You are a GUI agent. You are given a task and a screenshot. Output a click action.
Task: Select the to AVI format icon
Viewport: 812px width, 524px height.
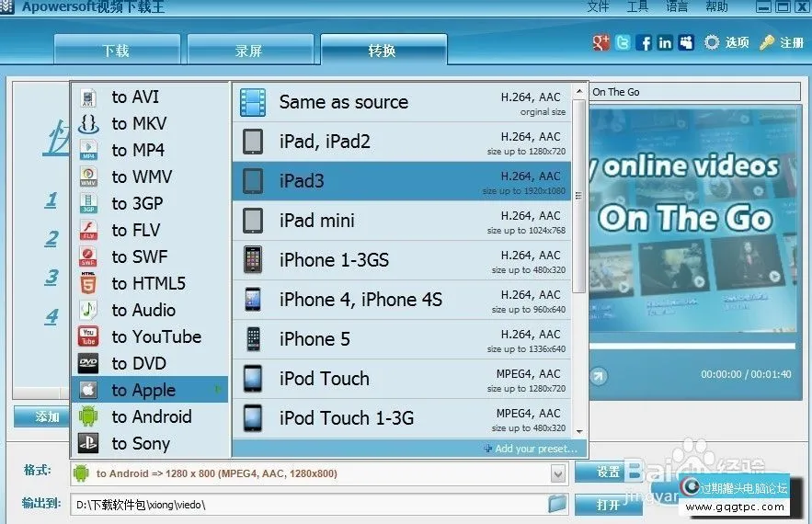coord(88,97)
